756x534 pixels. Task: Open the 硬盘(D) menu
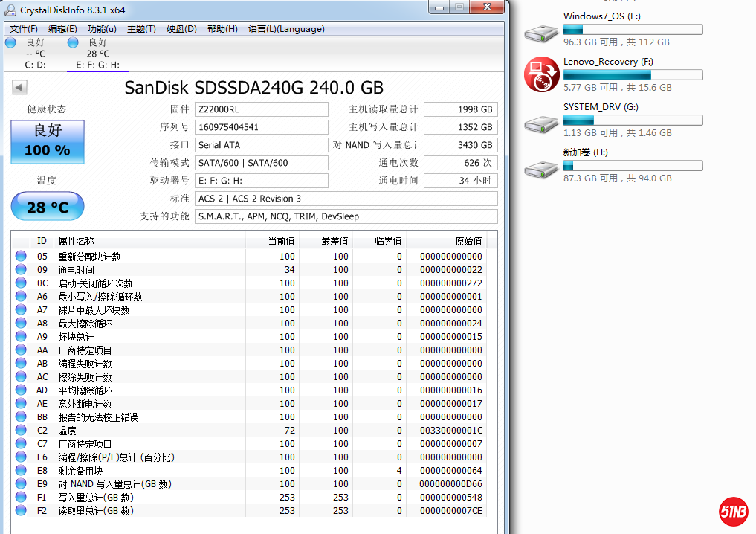[x=181, y=29]
